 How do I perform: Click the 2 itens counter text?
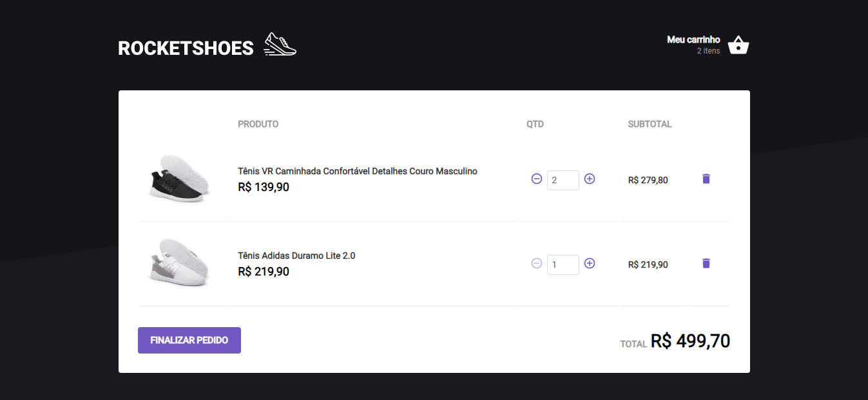[709, 50]
